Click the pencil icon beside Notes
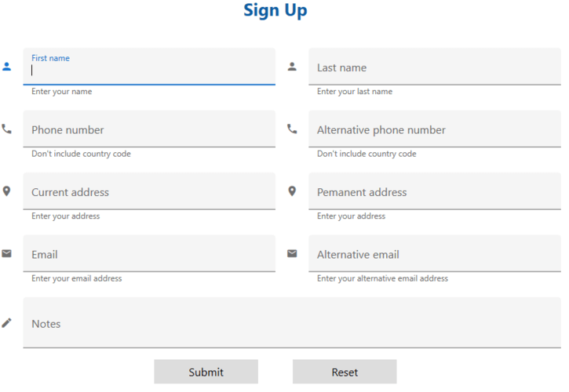569x392 pixels. tap(6, 323)
